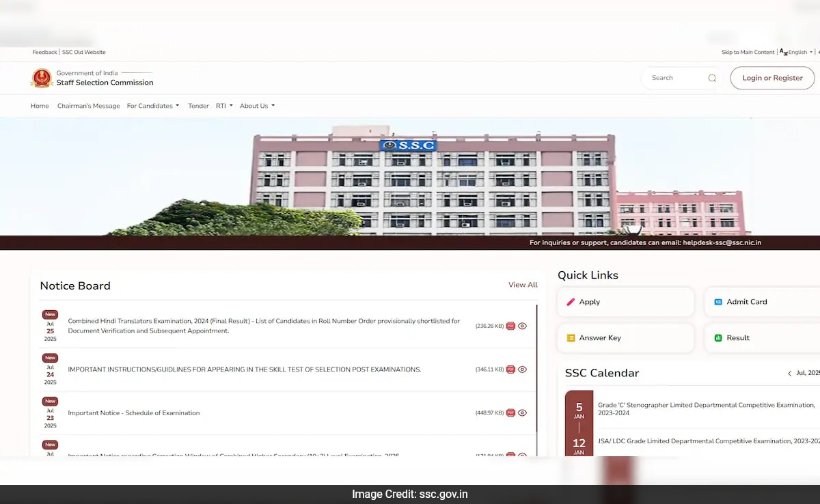
Task: Click the language text-size icon beside English
Action: tap(783, 52)
